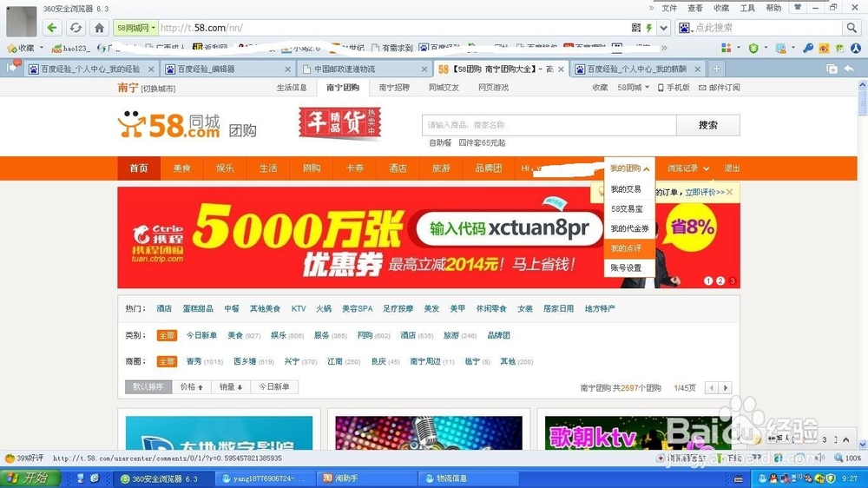This screenshot has height=488, width=868.
Task: Open the 品牌团 navigation tab
Action: coord(488,168)
